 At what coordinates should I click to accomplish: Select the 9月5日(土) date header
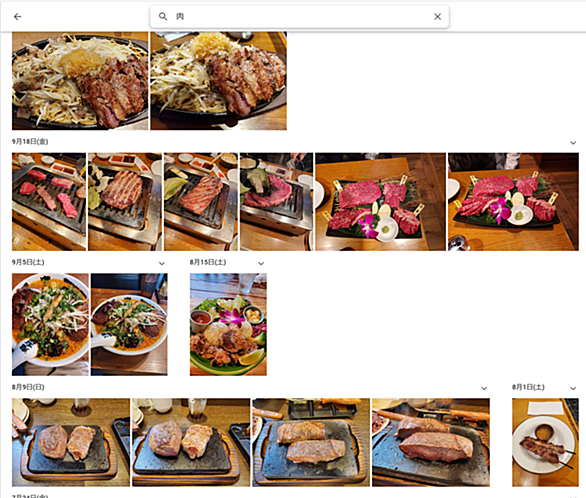click(x=28, y=262)
